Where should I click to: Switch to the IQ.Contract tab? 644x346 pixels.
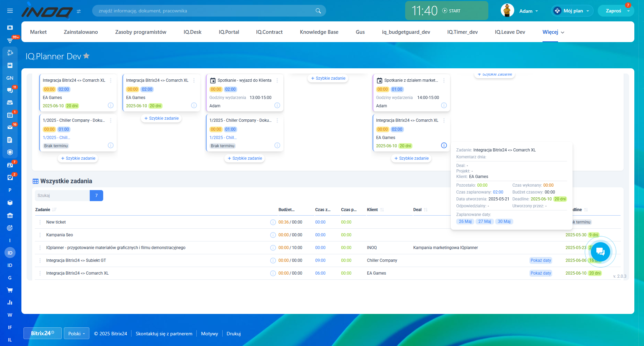click(269, 32)
